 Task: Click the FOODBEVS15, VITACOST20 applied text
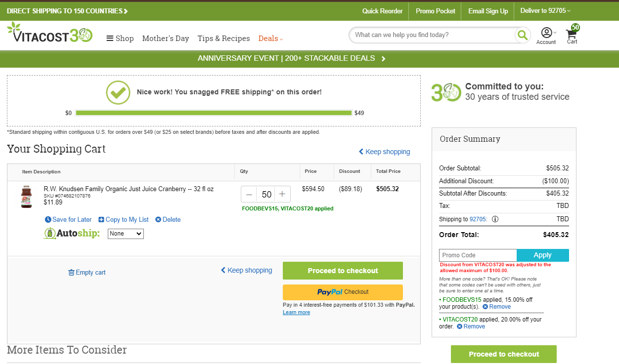[288, 208]
